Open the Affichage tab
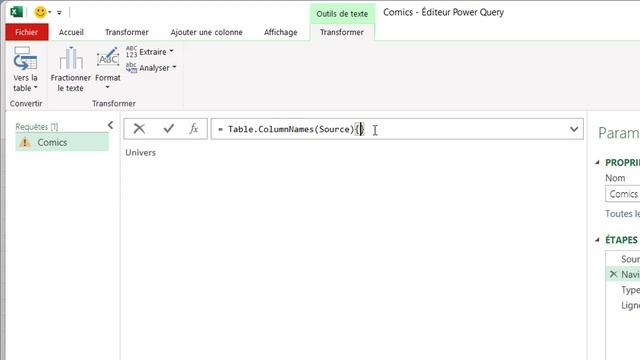 [280, 32]
